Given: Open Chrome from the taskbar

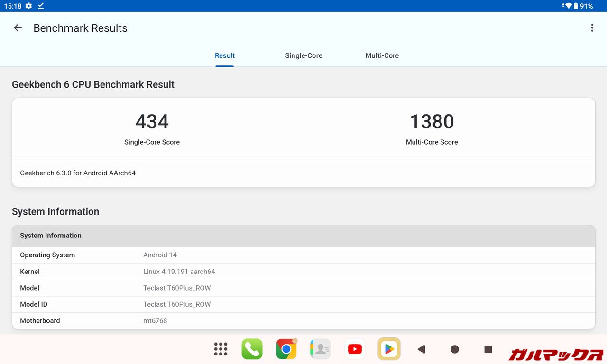Looking at the screenshot, I should [x=286, y=349].
